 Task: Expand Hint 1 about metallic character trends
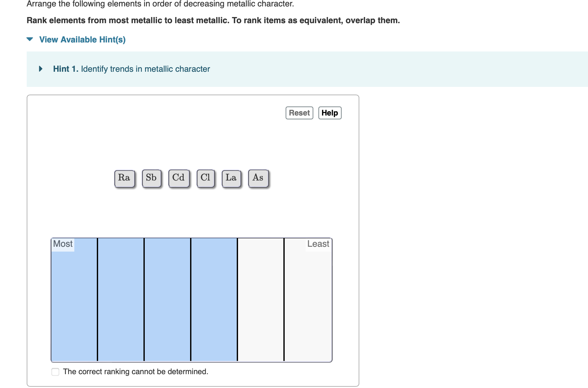41,69
